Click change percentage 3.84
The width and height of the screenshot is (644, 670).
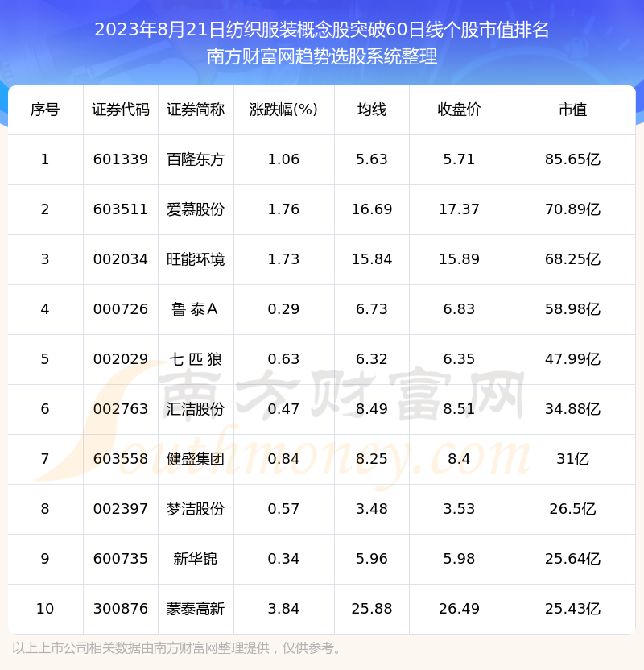coord(283,609)
